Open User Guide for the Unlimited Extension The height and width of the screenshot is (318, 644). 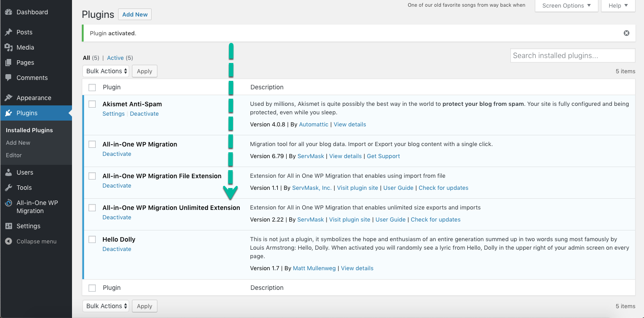390,219
